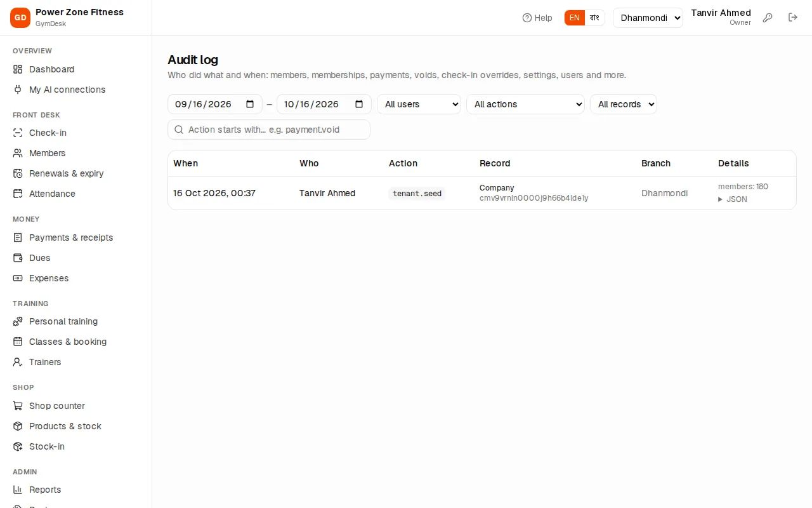This screenshot has height=508, width=812.
Task: Open the Dhanmondi branch selector
Action: click(x=648, y=18)
